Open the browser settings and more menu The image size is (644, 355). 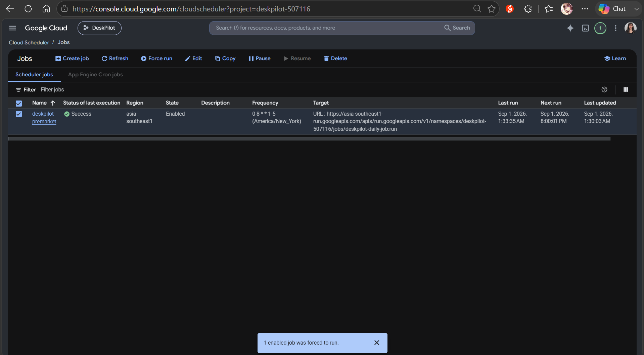(585, 9)
